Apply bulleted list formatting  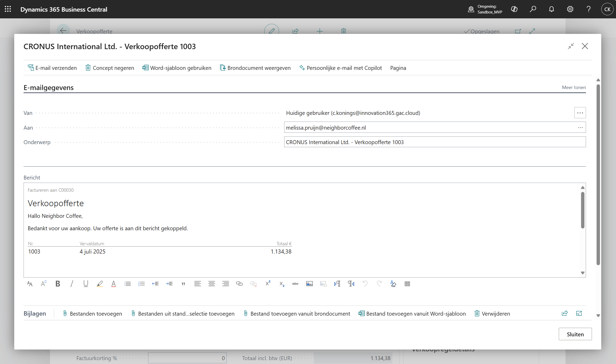click(128, 284)
